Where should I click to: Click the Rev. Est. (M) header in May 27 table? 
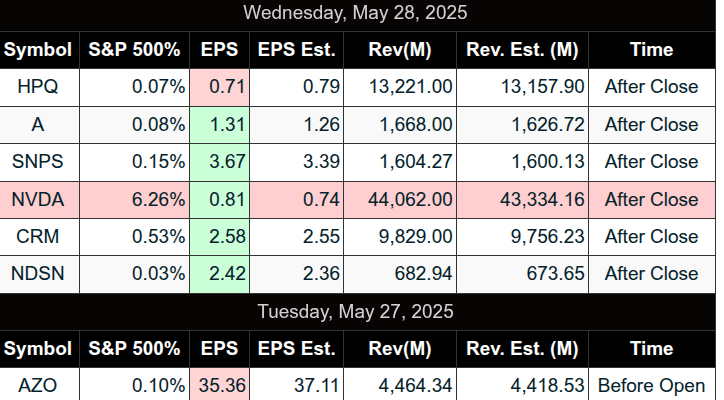(522, 349)
